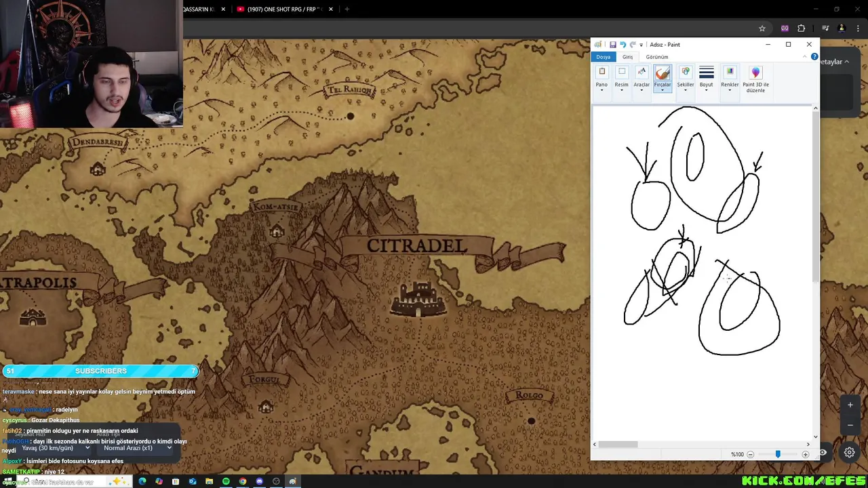Open the browser profile avatar
The height and width of the screenshot is (488, 868).
click(842, 28)
